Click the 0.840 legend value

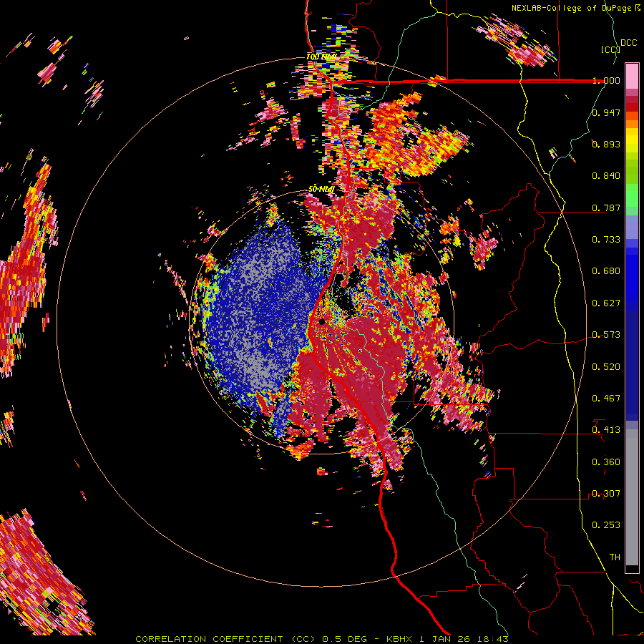click(606, 176)
